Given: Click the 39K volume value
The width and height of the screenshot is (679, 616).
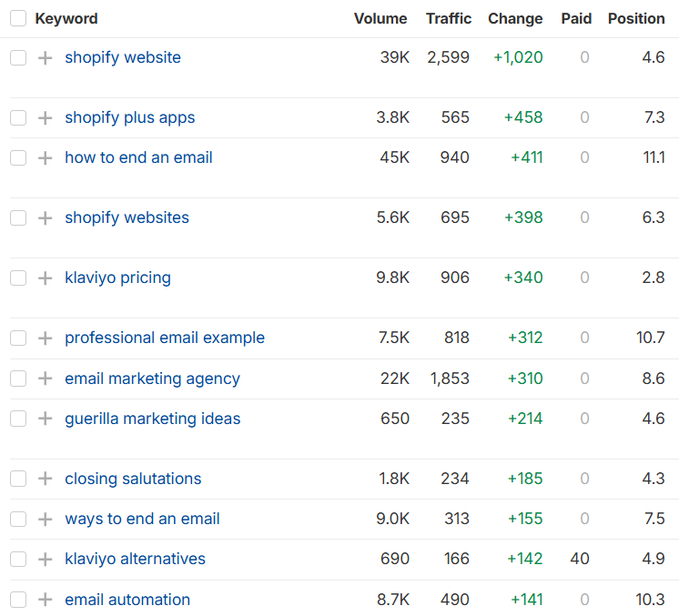Looking at the screenshot, I should (394, 57).
